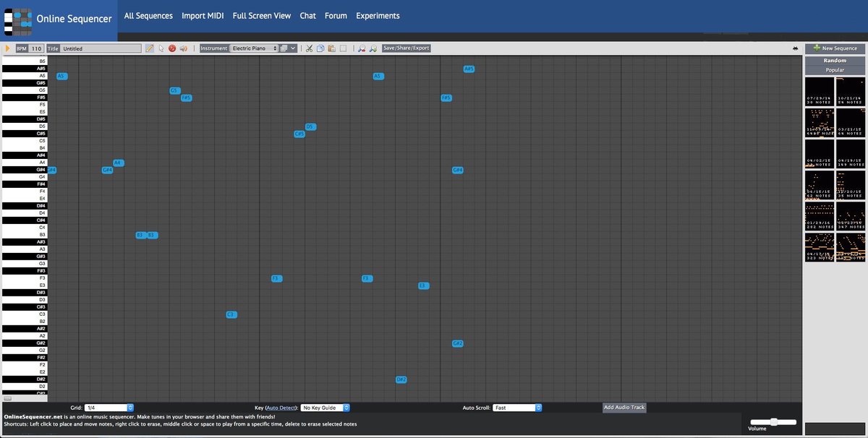Click the dashed-box select all icon

point(343,48)
